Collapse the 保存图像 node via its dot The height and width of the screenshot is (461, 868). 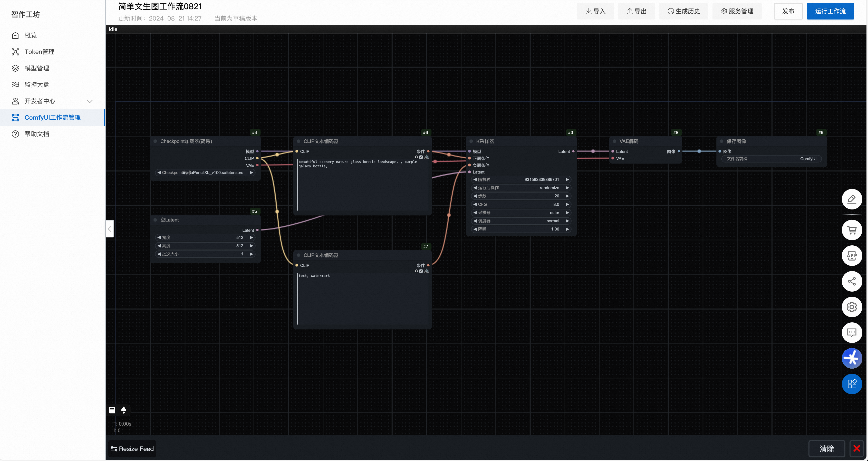[721, 141]
